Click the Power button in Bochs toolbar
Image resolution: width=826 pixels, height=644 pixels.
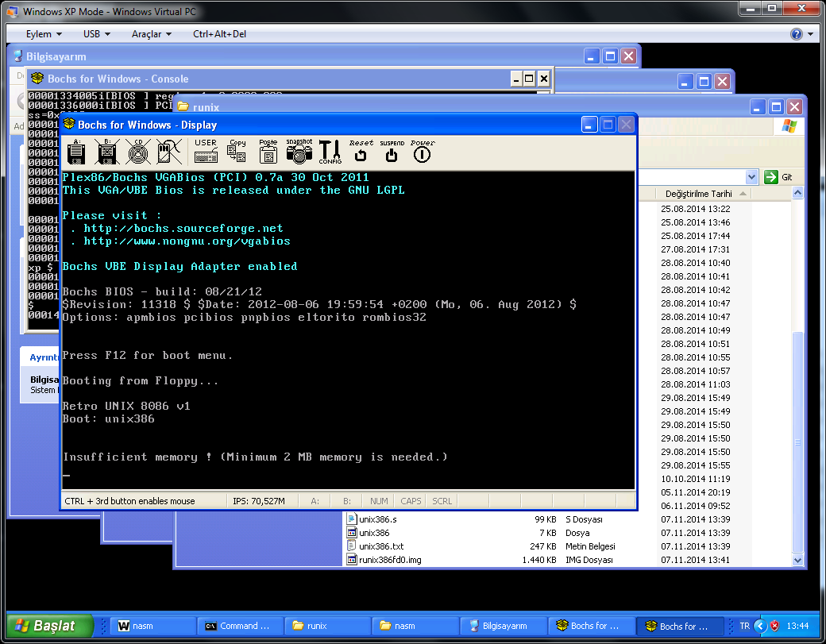tap(423, 151)
